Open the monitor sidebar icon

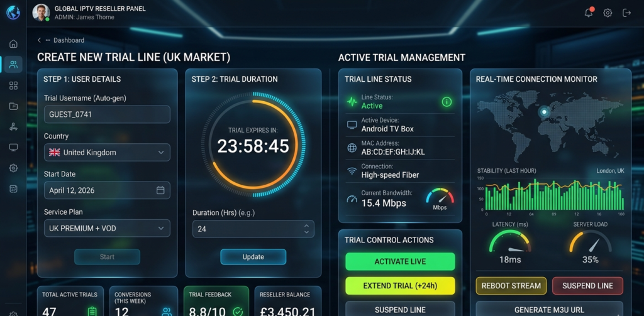14,148
